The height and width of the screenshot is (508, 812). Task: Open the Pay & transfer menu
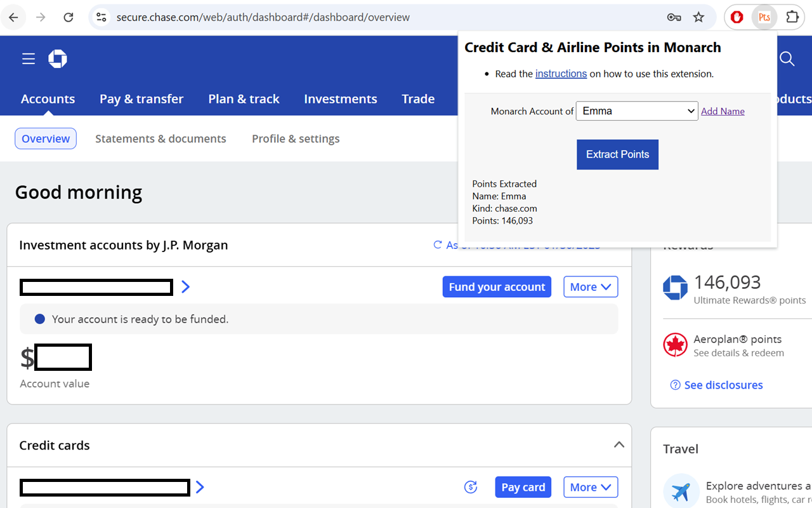click(x=141, y=98)
